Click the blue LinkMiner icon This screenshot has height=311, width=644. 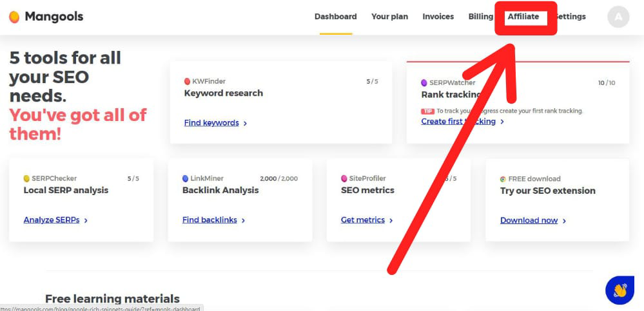(185, 178)
